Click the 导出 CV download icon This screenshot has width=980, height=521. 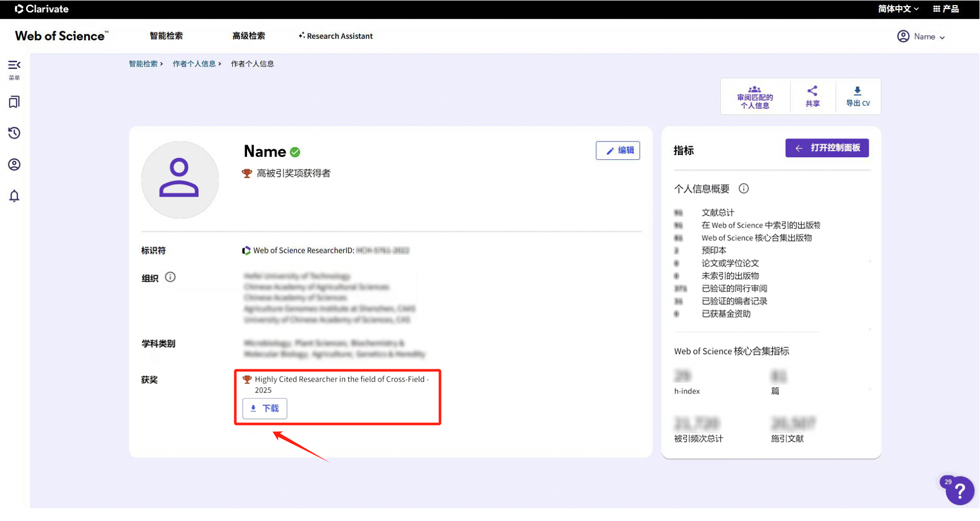pyautogui.click(x=857, y=96)
